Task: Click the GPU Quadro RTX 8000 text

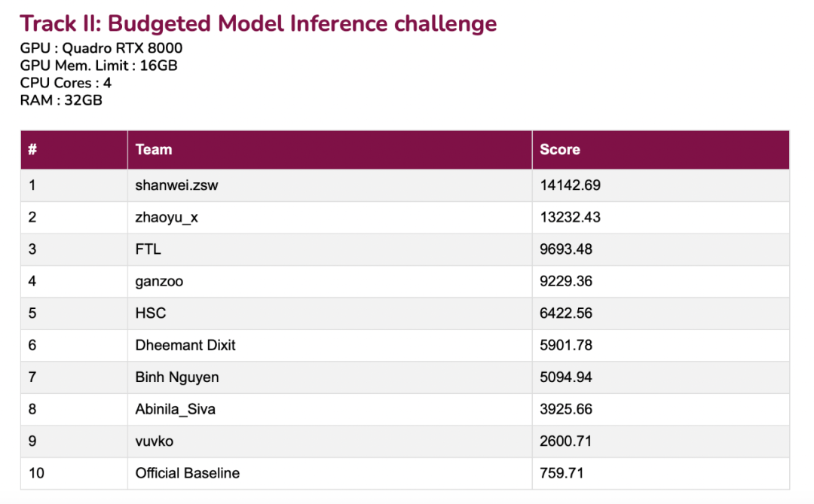Action: coord(101,49)
